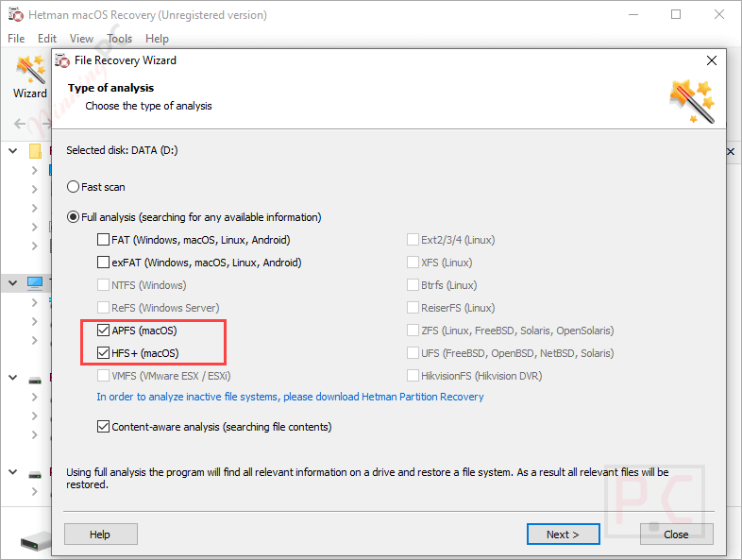Viewport: 742px width, 560px height.
Task: Click the VMFS (VMware ESX) checkbox
Action: [103, 376]
